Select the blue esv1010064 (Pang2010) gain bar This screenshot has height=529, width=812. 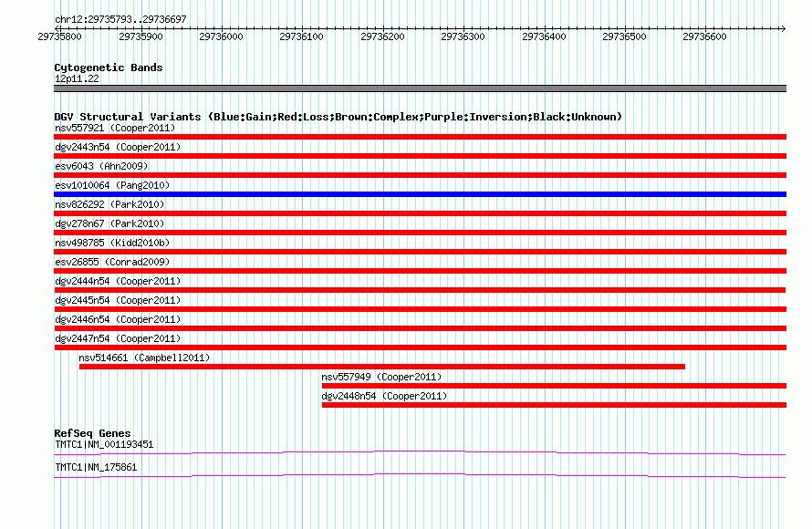pyautogui.click(x=420, y=194)
